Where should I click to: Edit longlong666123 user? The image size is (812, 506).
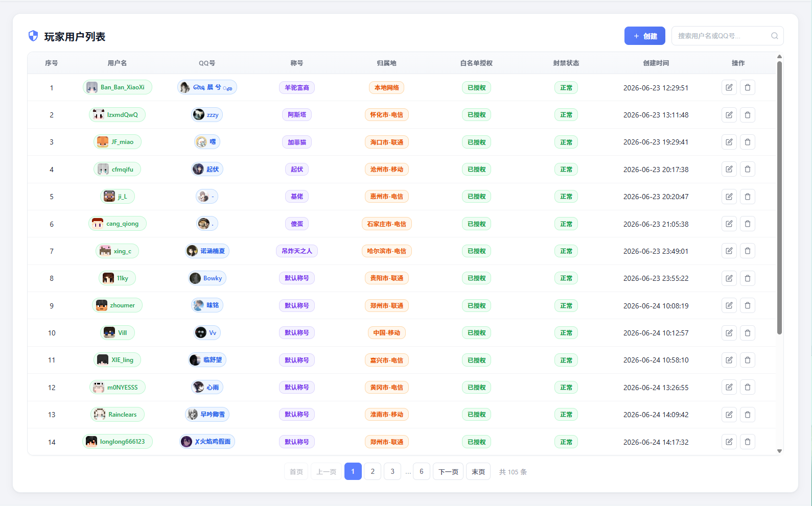coord(729,442)
